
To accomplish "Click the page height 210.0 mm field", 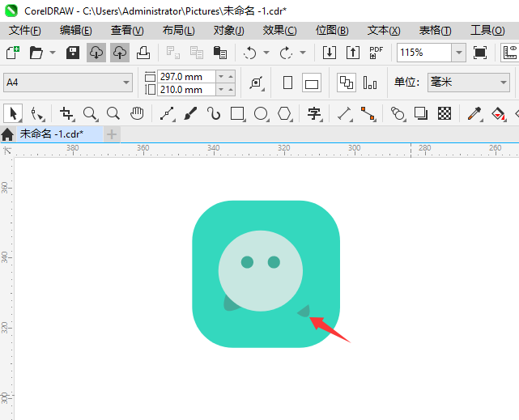I will pyautogui.click(x=186, y=90).
